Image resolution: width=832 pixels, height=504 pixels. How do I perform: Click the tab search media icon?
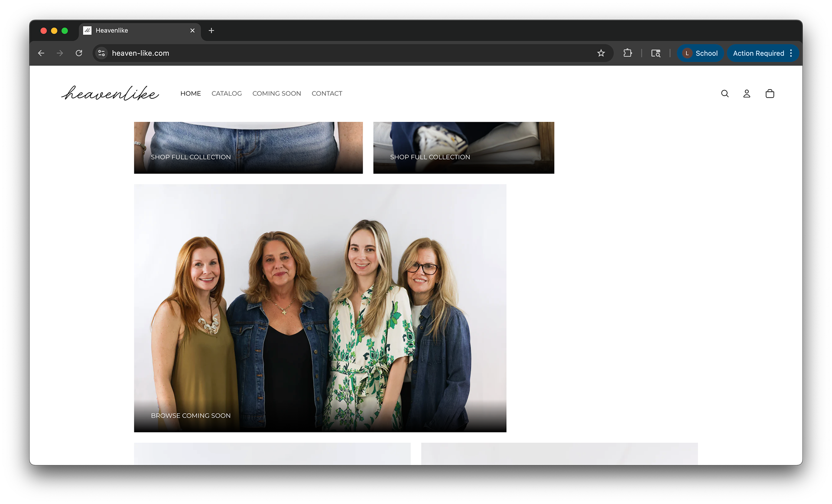tap(656, 53)
